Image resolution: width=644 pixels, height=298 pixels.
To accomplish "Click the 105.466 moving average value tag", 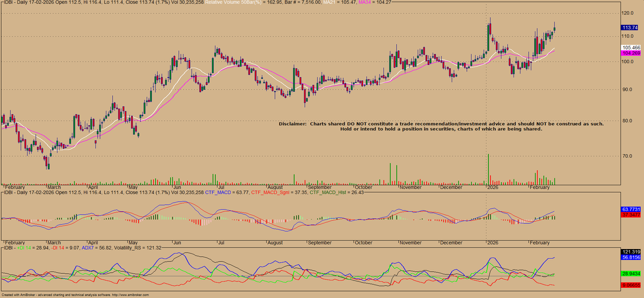I will point(630,47).
